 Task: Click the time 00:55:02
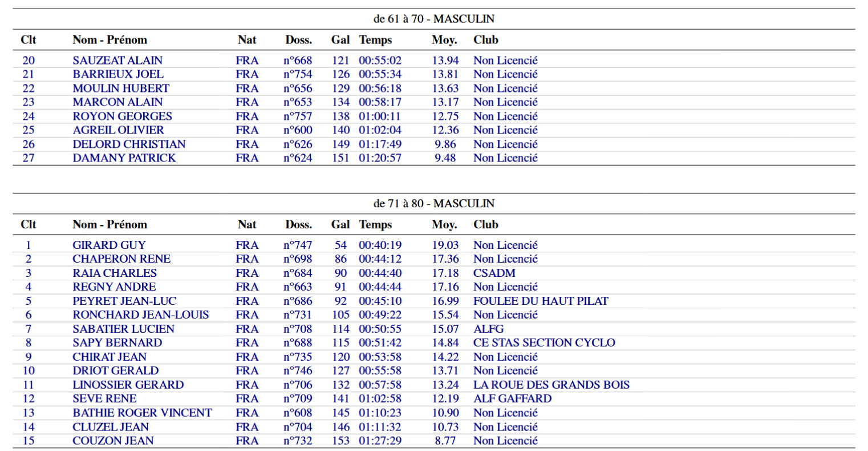[x=380, y=61]
